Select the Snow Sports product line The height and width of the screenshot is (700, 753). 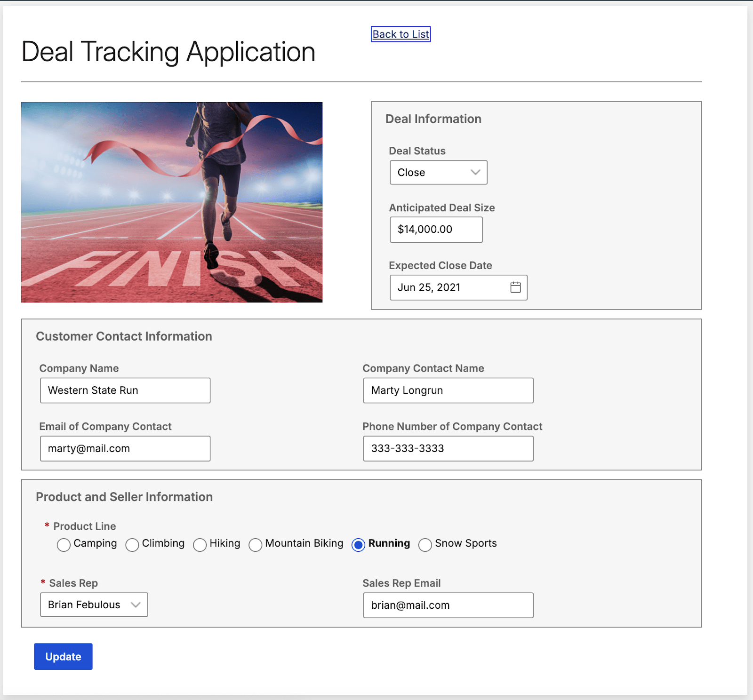click(425, 545)
